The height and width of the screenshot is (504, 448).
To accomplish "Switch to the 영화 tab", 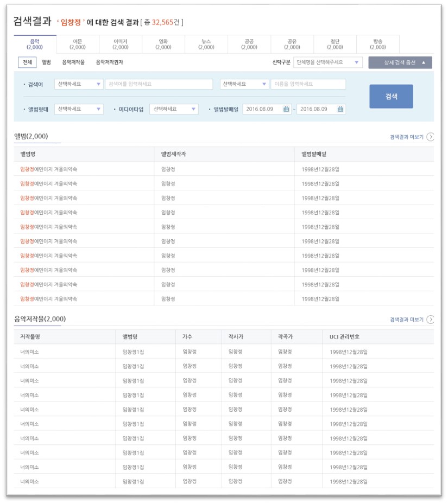I will pos(163,44).
